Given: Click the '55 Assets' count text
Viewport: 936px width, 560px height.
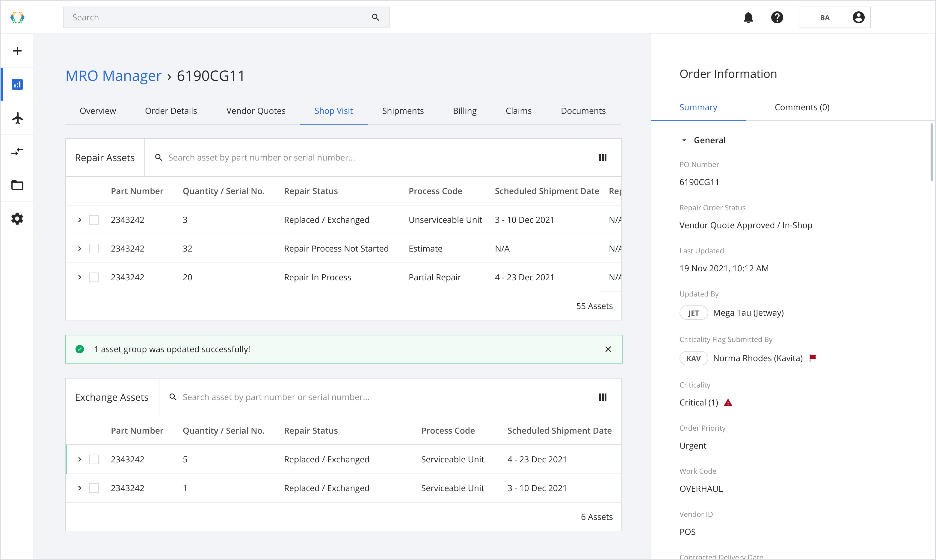Looking at the screenshot, I should click(594, 306).
